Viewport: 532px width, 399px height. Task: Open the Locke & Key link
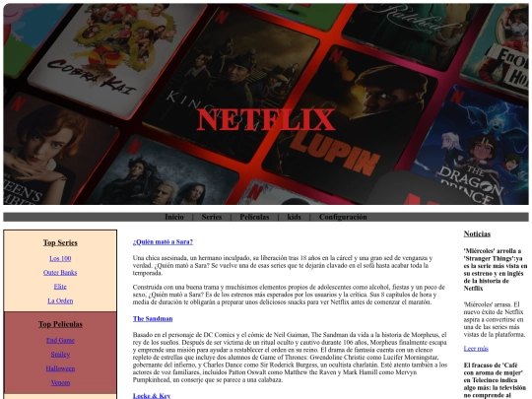coord(152,396)
